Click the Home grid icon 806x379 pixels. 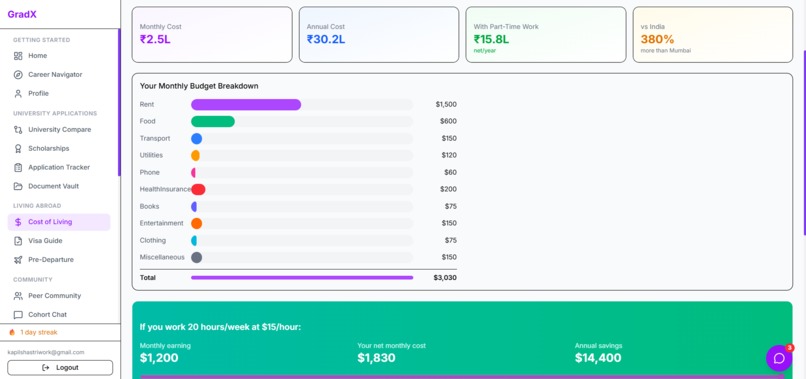(18, 56)
